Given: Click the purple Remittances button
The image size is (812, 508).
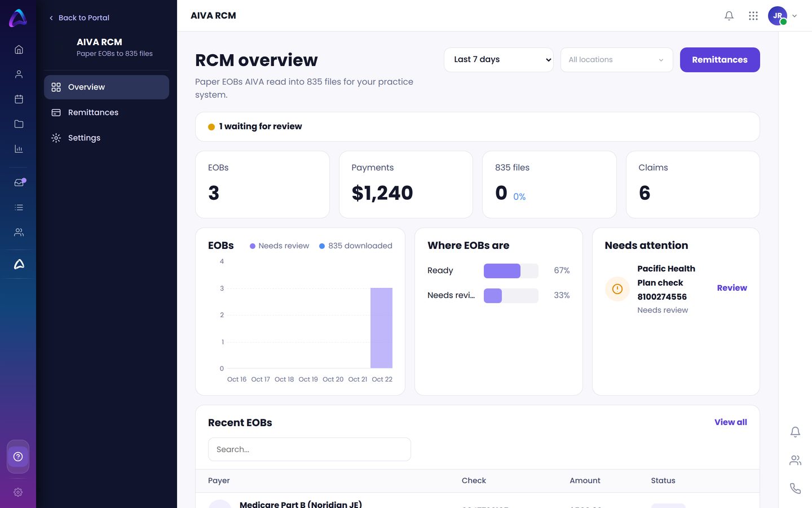Looking at the screenshot, I should point(720,60).
